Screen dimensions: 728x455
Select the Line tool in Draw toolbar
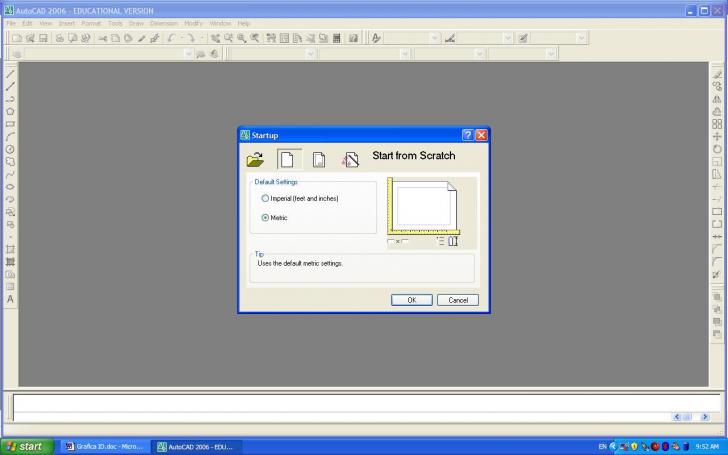tap(10, 74)
